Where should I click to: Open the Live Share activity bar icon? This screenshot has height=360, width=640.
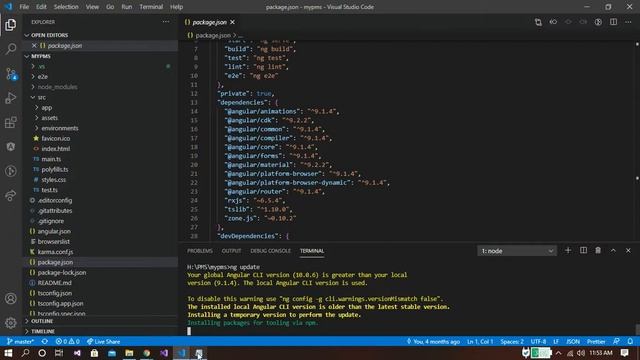[11, 196]
